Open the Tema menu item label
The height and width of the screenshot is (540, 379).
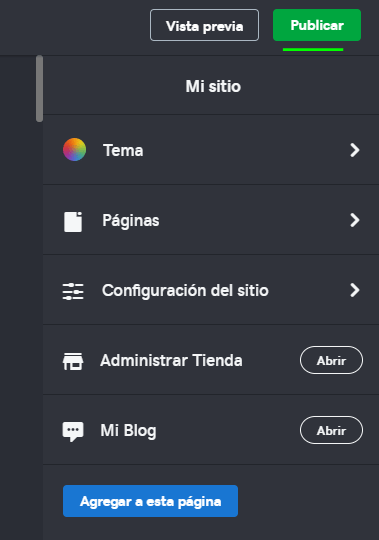[123, 150]
